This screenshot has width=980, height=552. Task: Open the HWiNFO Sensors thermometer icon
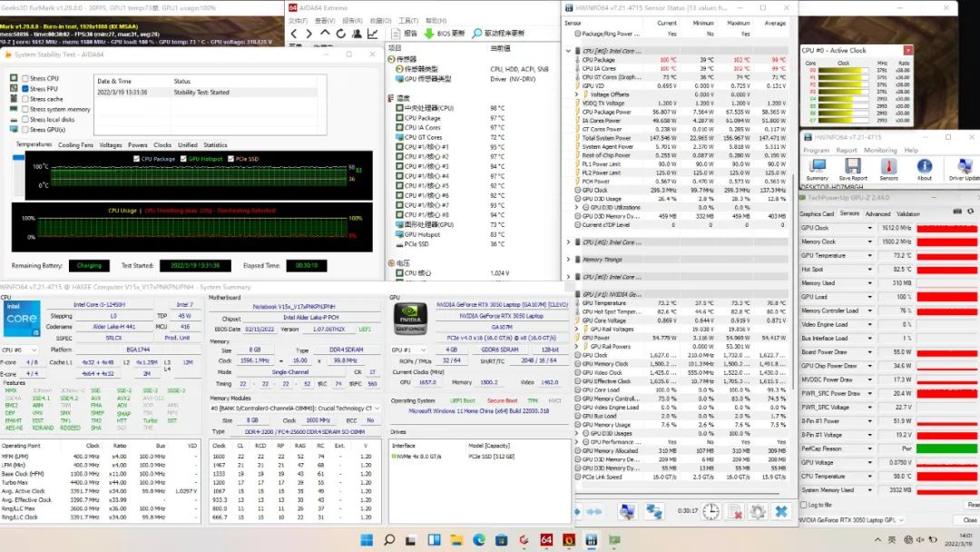click(888, 167)
